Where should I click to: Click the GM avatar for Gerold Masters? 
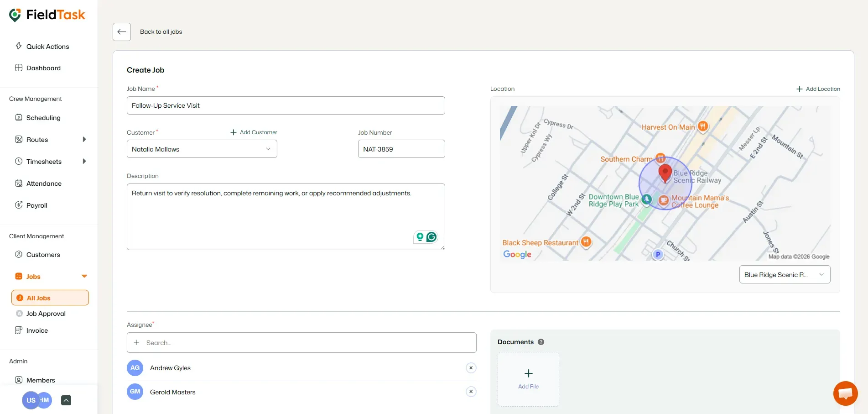click(135, 392)
